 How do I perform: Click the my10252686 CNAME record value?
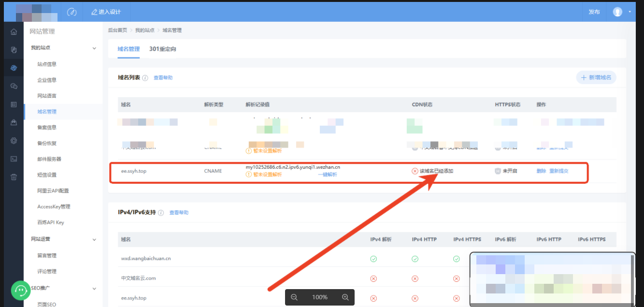click(x=293, y=167)
